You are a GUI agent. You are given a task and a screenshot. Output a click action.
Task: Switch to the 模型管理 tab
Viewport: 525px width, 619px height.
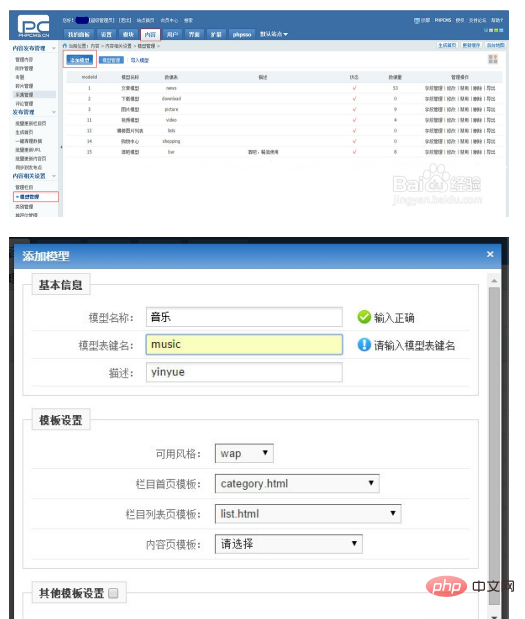point(111,60)
